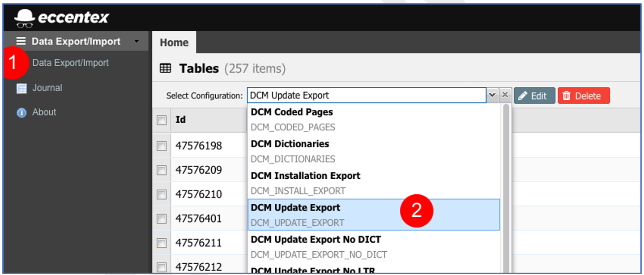
Task: Open the About sidebar item
Action: point(44,112)
